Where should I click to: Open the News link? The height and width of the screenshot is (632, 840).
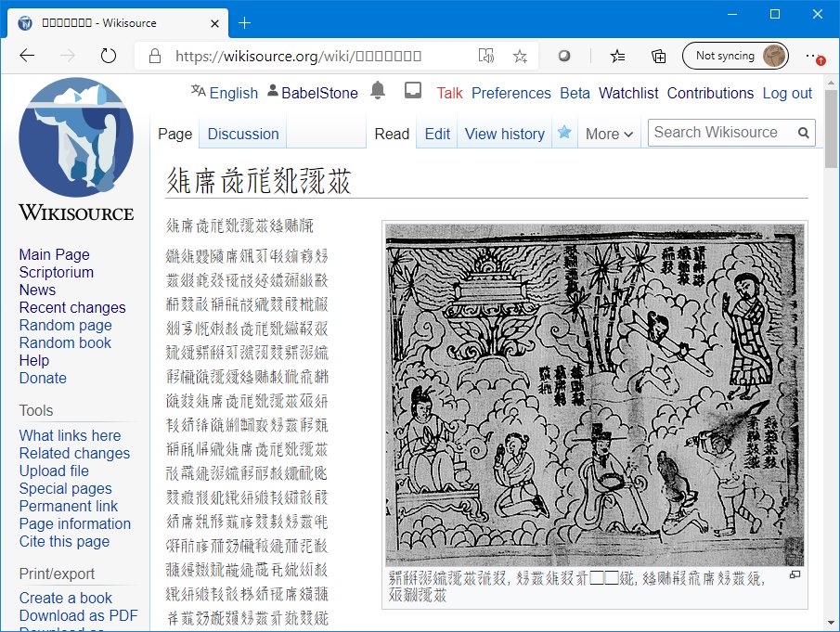click(x=37, y=290)
